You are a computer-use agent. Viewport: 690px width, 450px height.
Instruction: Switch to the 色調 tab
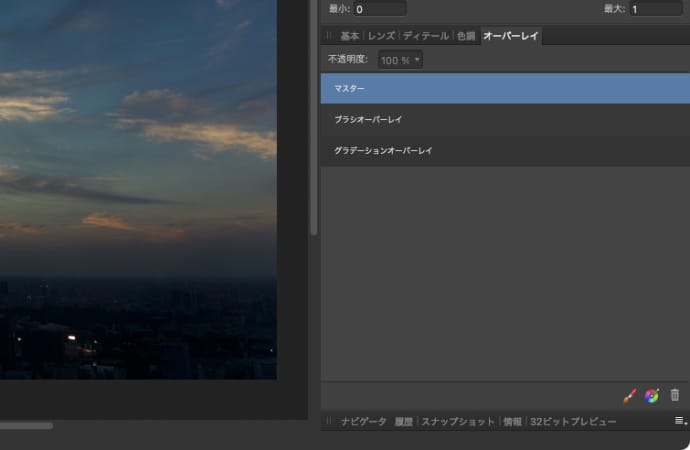(x=466, y=36)
